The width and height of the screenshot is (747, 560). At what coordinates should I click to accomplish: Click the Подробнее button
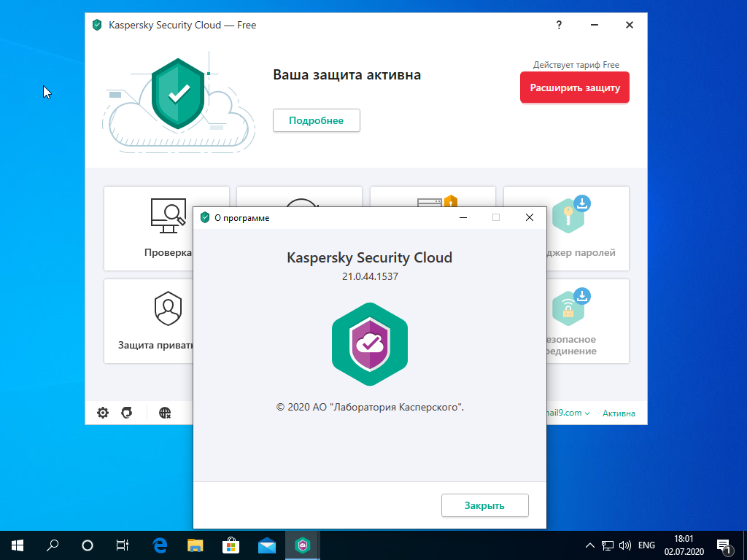coord(317,120)
